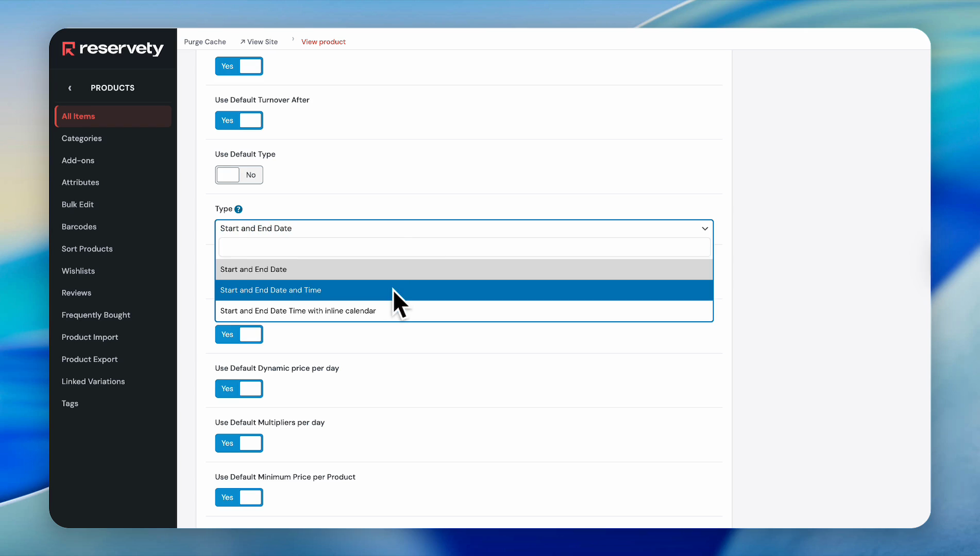Choose the Start and End Date option

point(464,270)
